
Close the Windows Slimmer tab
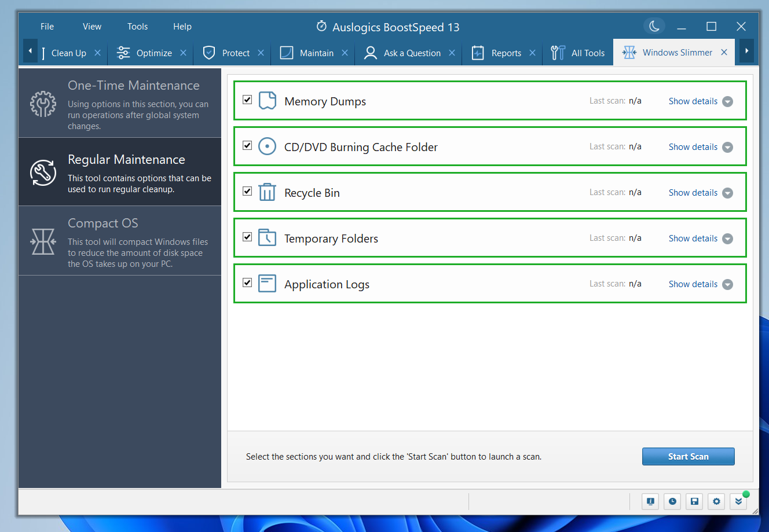(x=724, y=52)
